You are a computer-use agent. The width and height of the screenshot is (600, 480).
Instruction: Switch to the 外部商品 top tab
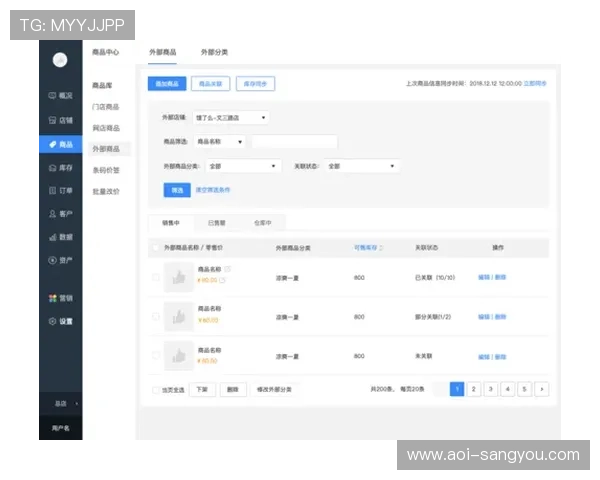pyautogui.click(x=163, y=52)
